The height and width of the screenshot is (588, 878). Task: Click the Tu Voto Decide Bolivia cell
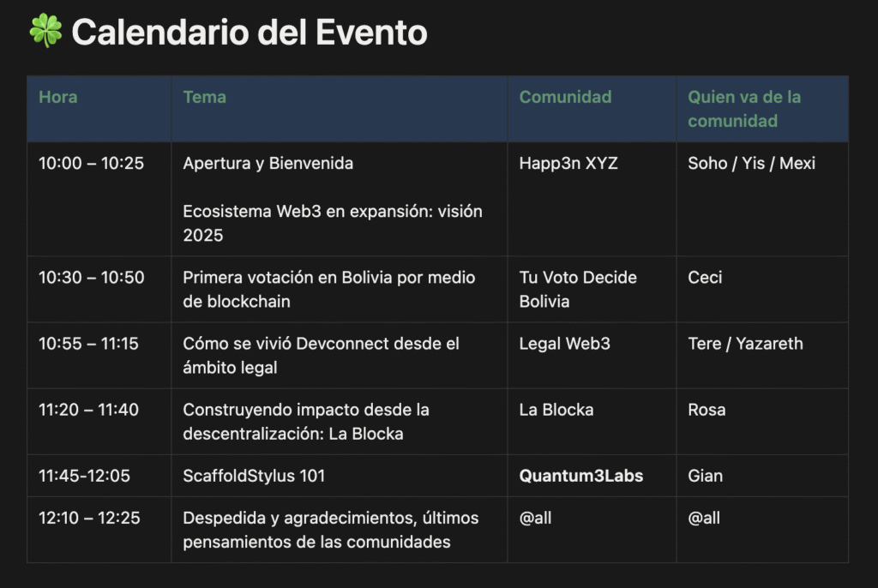(577, 289)
